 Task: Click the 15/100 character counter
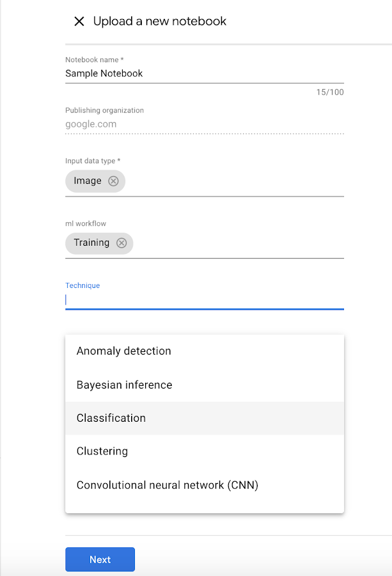click(x=330, y=92)
